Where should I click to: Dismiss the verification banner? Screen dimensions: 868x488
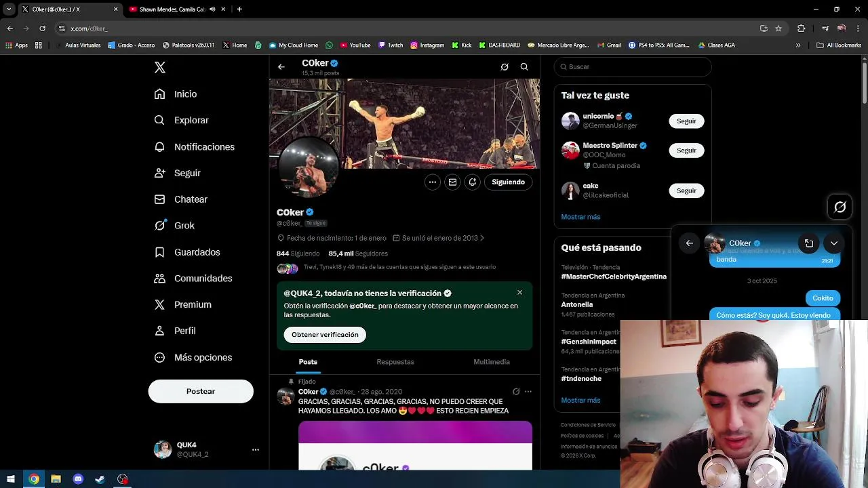(x=520, y=293)
